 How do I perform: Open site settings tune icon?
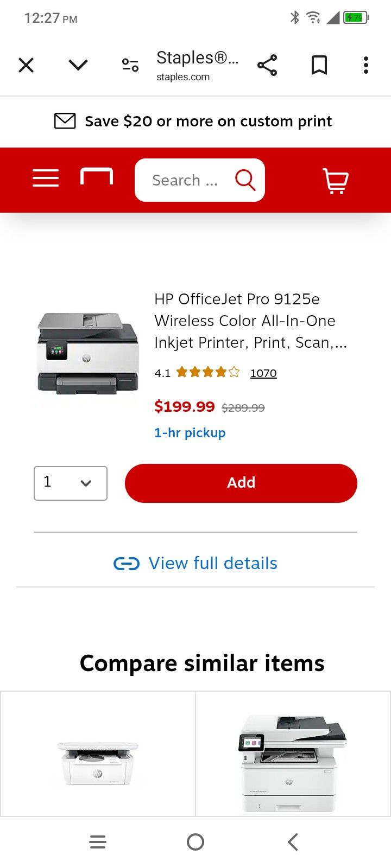(130, 65)
